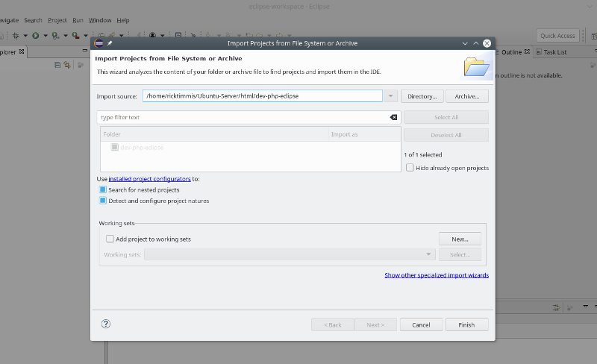Image resolution: width=597 pixels, height=364 pixels.
Task: Click Link with Editor icon in Explorer panel
Action: (67, 65)
